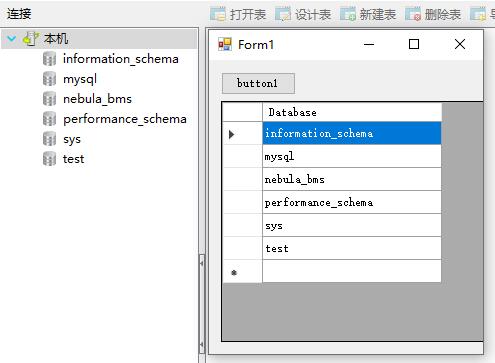This screenshot has width=495, height=363.
Task: Click the panel splitter collapse arrow
Action: pyautogui.click(x=202, y=263)
